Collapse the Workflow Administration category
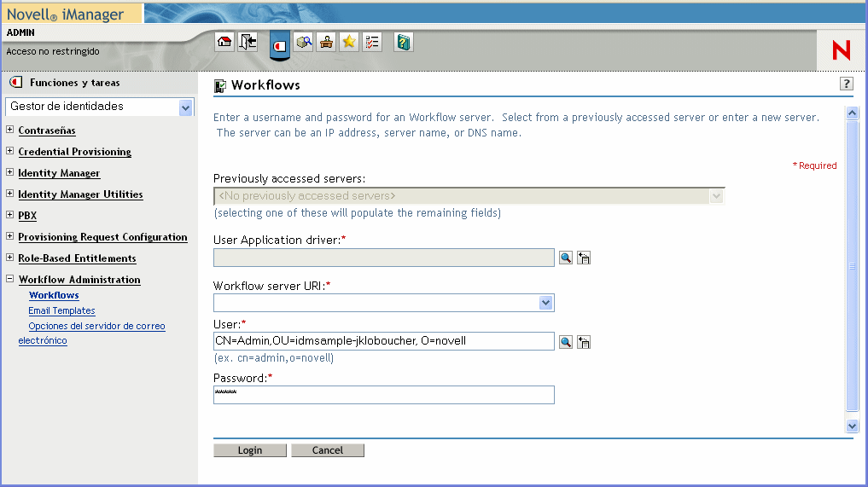 pyautogui.click(x=10, y=279)
